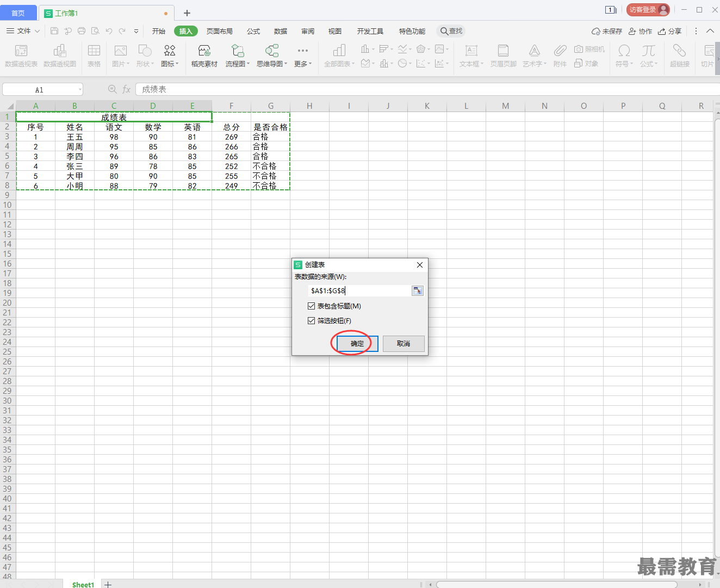Click the 未保存 cloud status
Image resolution: width=720 pixels, height=588 pixels.
(607, 31)
